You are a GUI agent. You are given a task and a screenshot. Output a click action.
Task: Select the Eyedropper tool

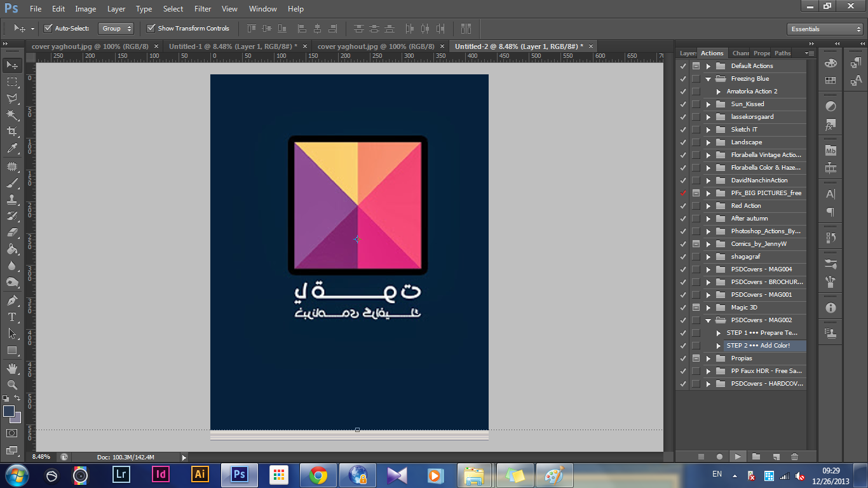coord(11,149)
